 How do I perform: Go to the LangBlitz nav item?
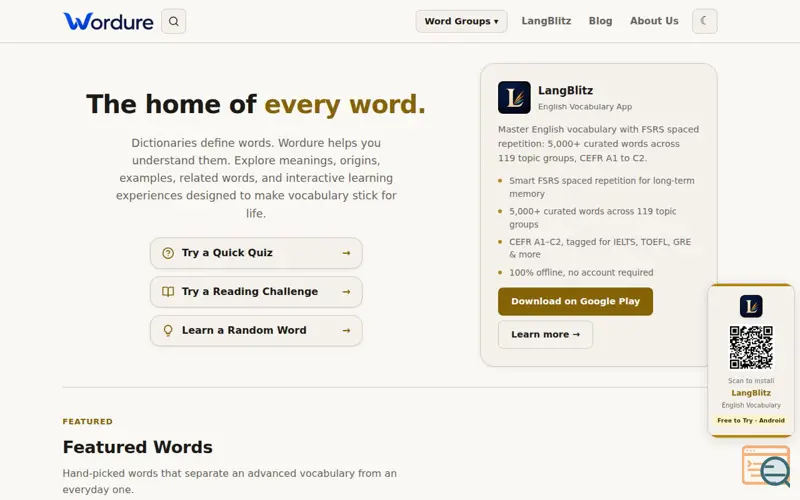click(x=546, y=21)
